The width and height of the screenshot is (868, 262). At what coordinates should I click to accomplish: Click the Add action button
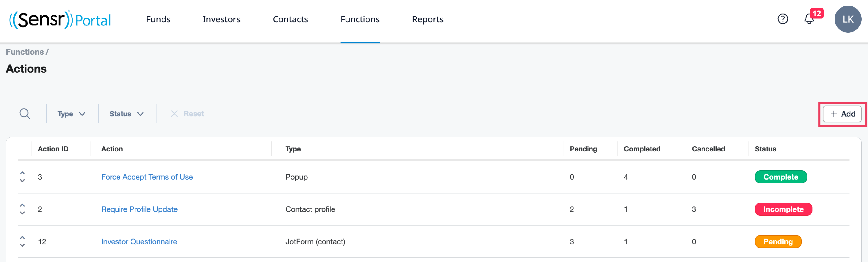coord(842,114)
